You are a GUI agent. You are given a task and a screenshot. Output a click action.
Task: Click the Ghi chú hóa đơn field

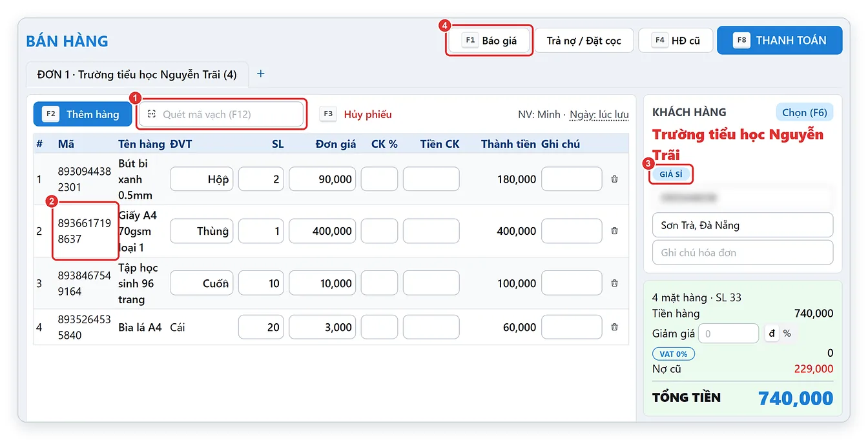pyautogui.click(x=743, y=252)
